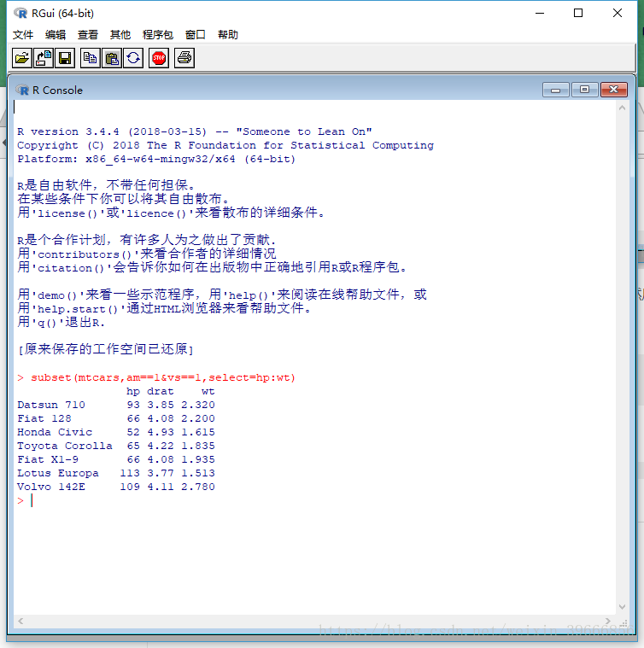Image resolution: width=644 pixels, height=648 pixels.
Task: Click the Load Workspace toolbar icon
Action: point(44,58)
